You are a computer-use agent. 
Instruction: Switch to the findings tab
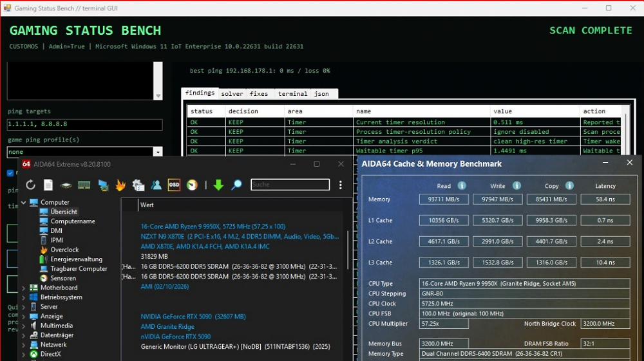(200, 93)
